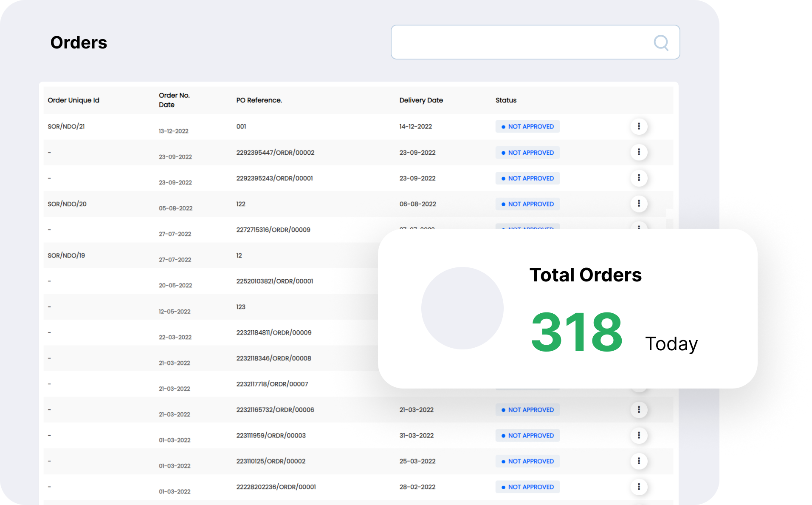Image resolution: width=812 pixels, height=505 pixels.
Task: Click PO reference 223110125/ORDR/00002
Action: click(271, 461)
